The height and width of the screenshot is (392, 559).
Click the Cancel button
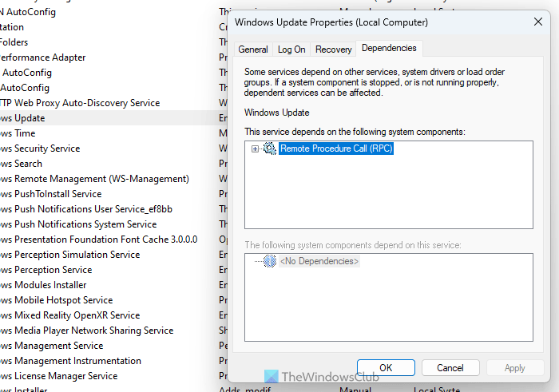pos(443,368)
